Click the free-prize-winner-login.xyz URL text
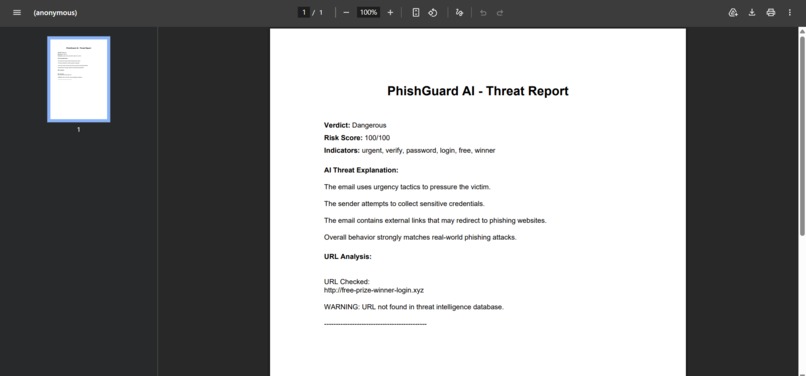Image resolution: width=806 pixels, height=376 pixels. (374, 290)
